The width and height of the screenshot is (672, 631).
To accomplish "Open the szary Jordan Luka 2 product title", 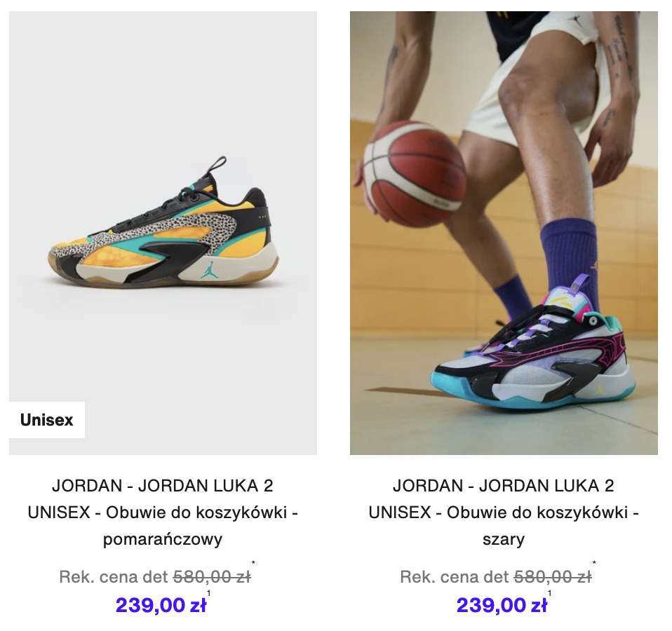I will (504, 513).
